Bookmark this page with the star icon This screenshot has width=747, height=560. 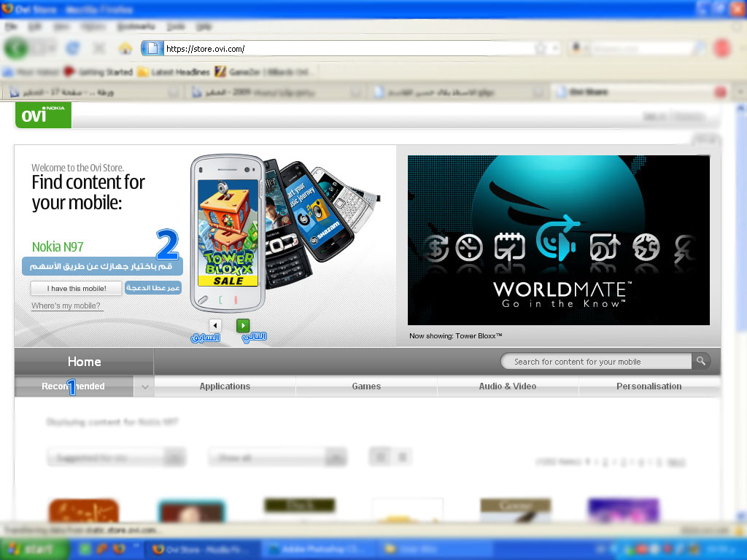coord(541,48)
